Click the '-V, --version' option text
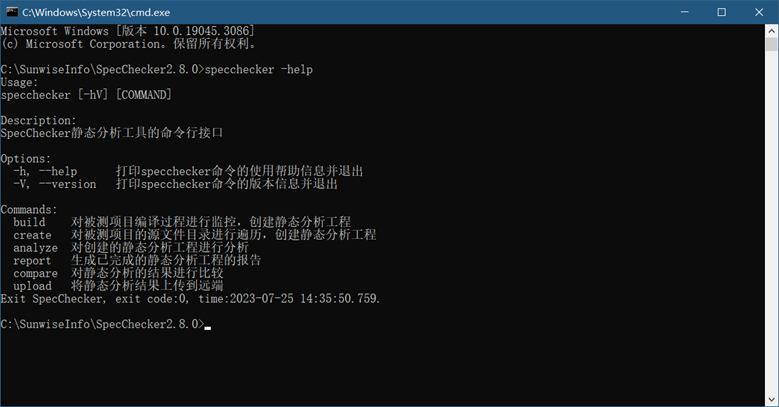The image size is (779, 407). [x=55, y=184]
